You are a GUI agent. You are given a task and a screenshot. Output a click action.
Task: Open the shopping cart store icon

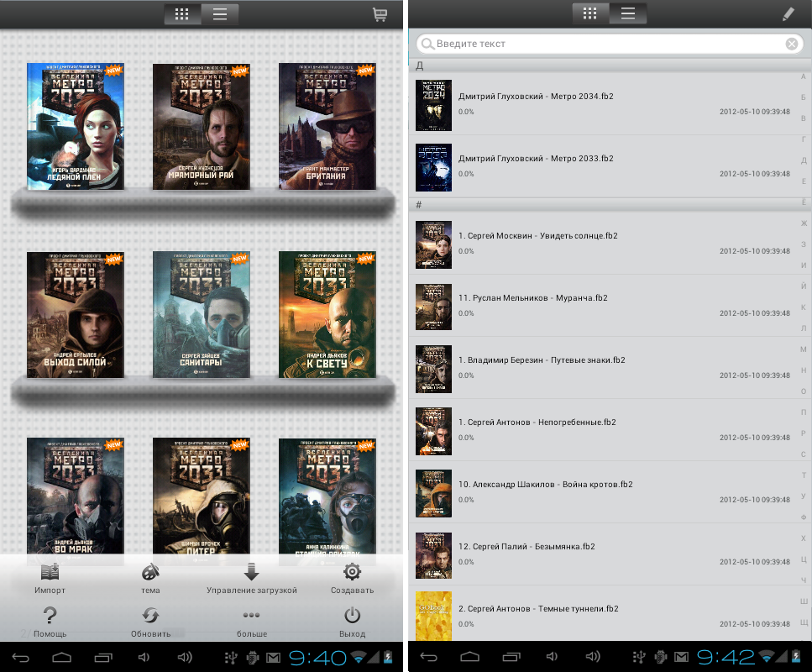[x=380, y=14]
